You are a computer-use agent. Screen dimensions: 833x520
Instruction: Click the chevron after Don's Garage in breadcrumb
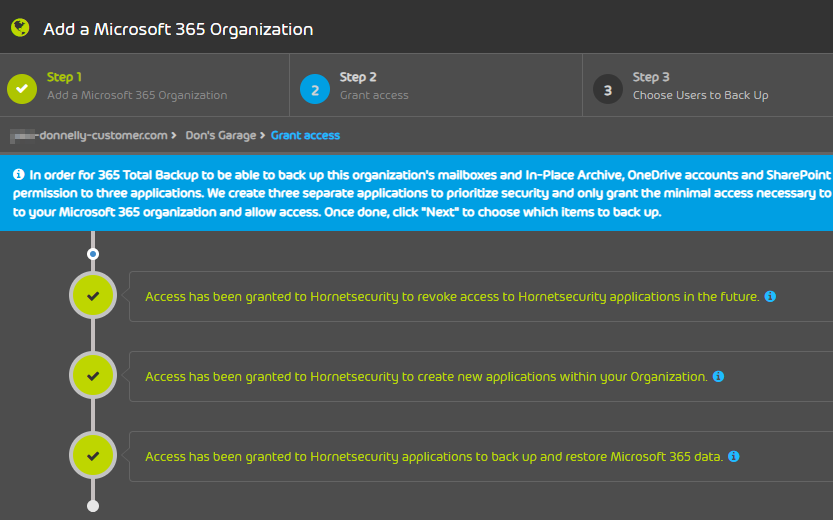point(262,136)
